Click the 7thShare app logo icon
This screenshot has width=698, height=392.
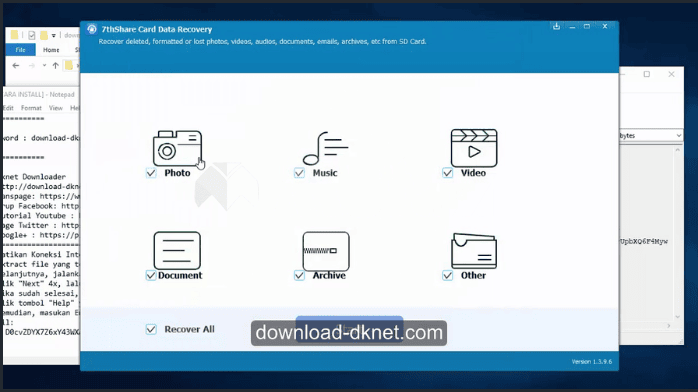pyautogui.click(x=92, y=29)
